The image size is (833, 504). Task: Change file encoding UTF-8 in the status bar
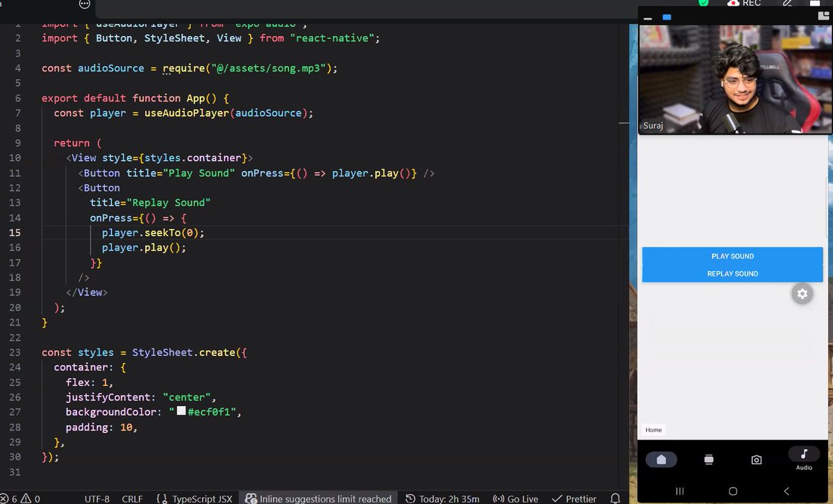pyautogui.click(x=97, y=498)
